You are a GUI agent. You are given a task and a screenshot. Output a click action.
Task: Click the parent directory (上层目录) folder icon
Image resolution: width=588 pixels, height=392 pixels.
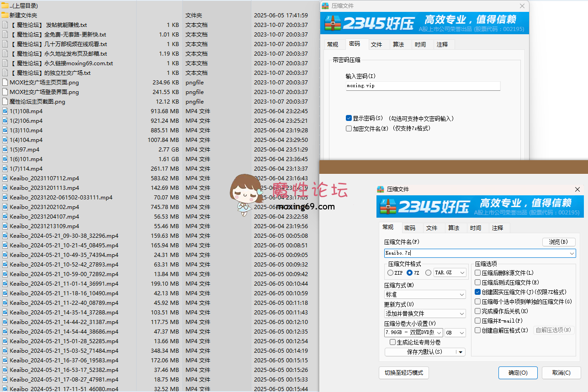5,5
